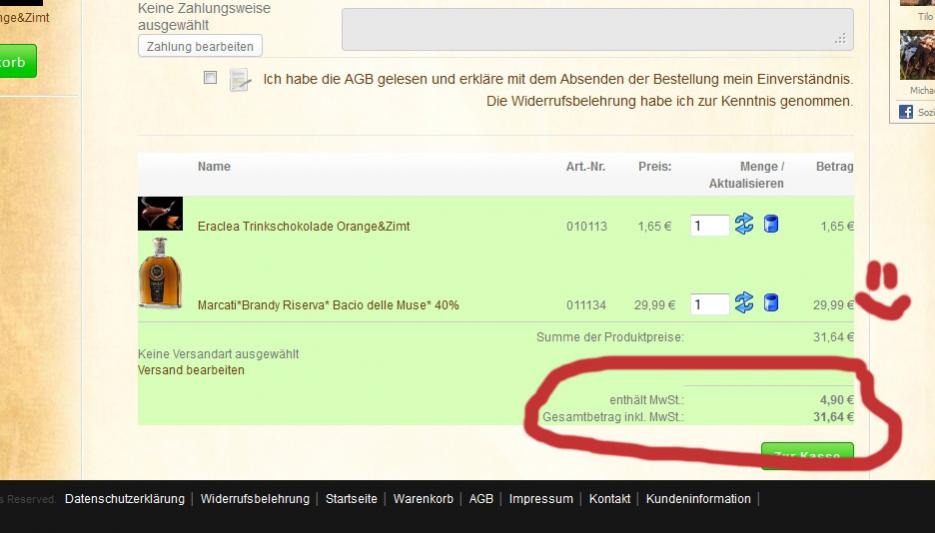The width and height of the screenshot is (935, 533).
Task: Click refresh icon for Eraclea Trinkschokolade row
Action: point(744,224)
